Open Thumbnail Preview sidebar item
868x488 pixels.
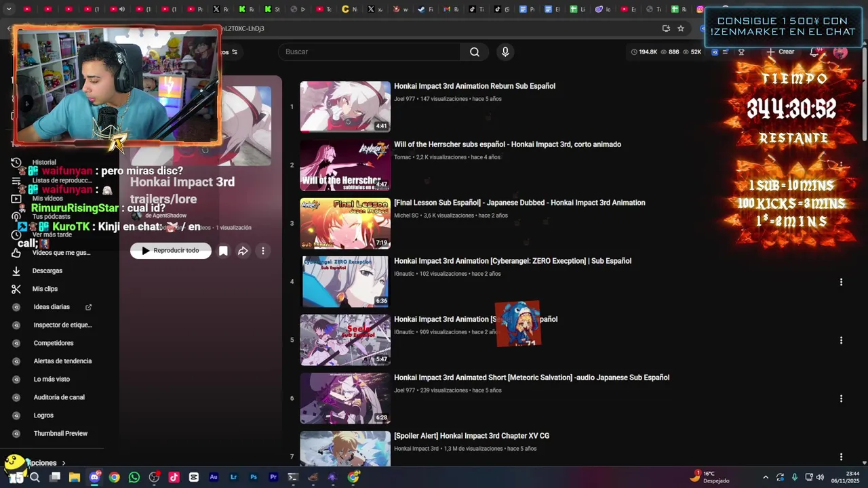click(x=60, y=434)
